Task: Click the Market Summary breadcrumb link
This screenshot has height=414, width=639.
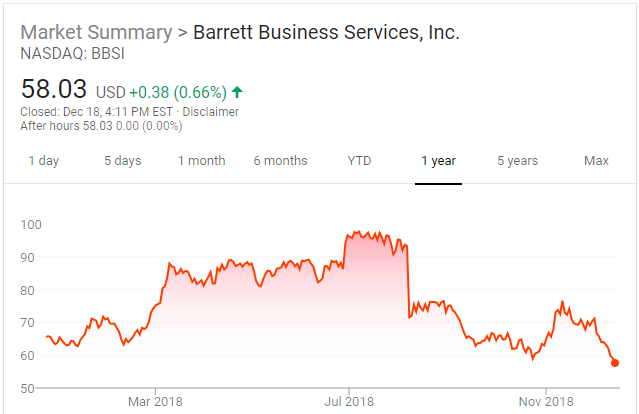Action: [95, 33]
